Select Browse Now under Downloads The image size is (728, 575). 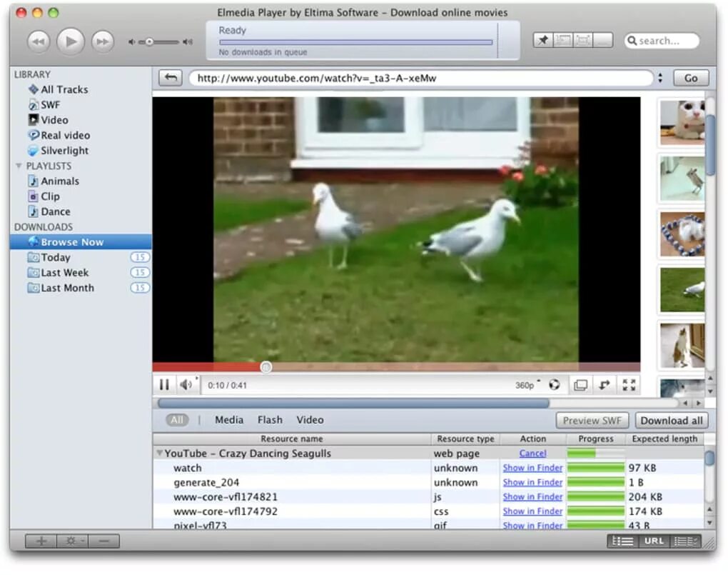pos(81,241)
